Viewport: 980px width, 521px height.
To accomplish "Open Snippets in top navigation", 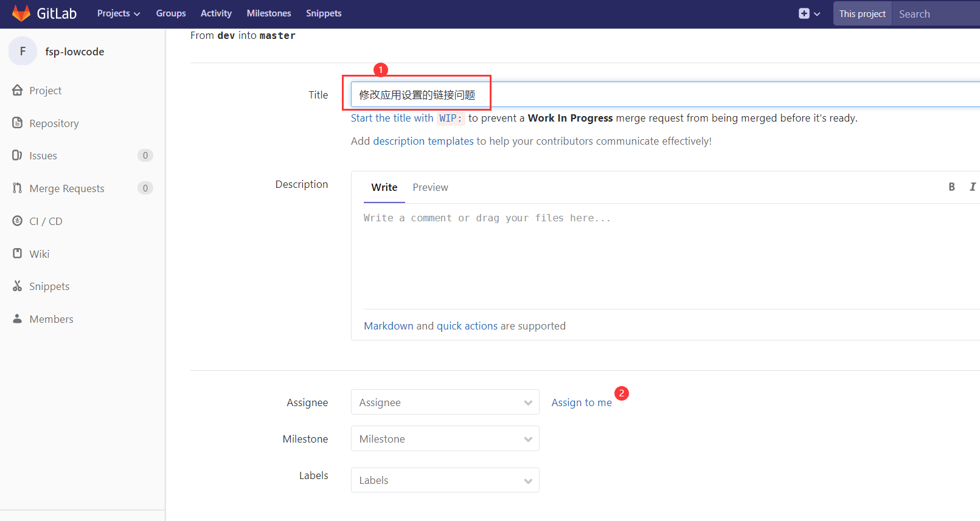I will 324,13.
